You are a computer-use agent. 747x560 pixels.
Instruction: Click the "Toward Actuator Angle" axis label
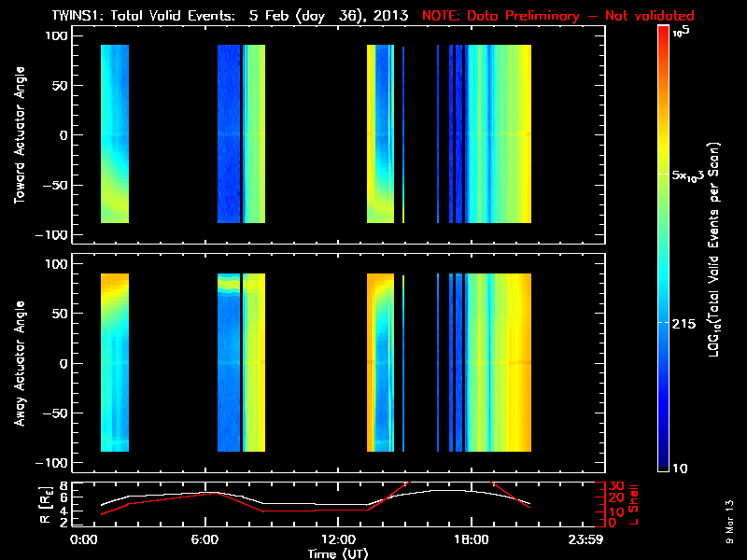pos(19,135)
